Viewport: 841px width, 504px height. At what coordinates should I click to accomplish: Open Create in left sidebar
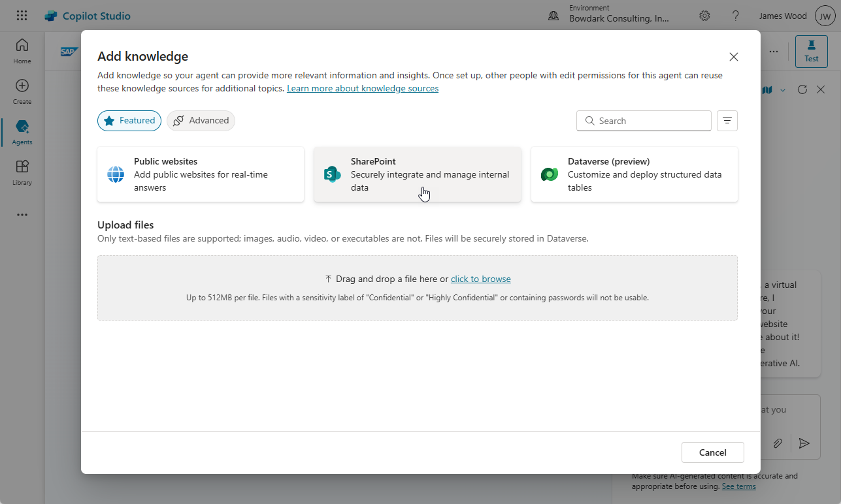click(22, 91)
